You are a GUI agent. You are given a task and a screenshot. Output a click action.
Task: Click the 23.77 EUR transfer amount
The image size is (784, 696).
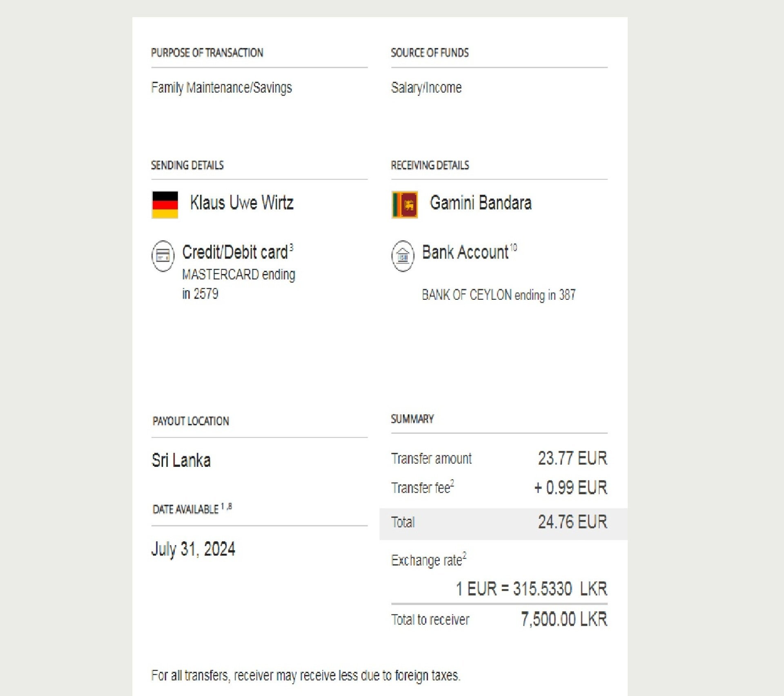[572, 458]
